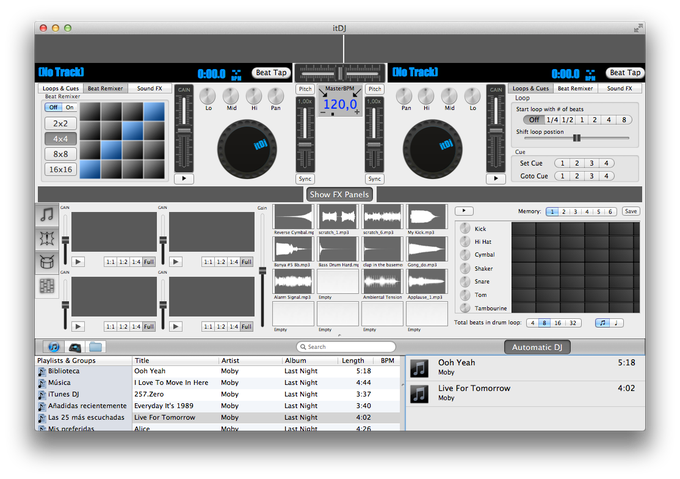Image resolution: width=680 pixels, height=479 pixels.
Task: Select Las 25 más escuchadas playlist
Action: [x=83, y=417]
